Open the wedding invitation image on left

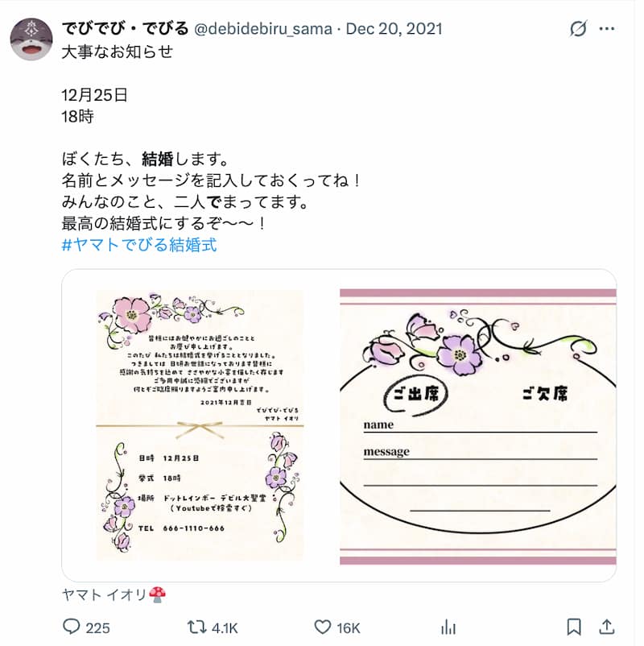[200, 425]
